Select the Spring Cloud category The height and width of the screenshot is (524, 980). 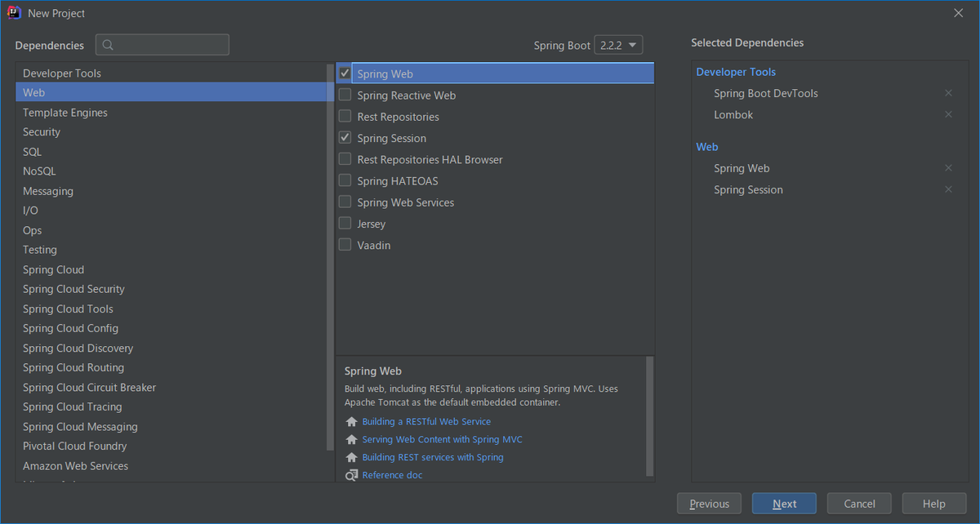click(x=171, y=269)
